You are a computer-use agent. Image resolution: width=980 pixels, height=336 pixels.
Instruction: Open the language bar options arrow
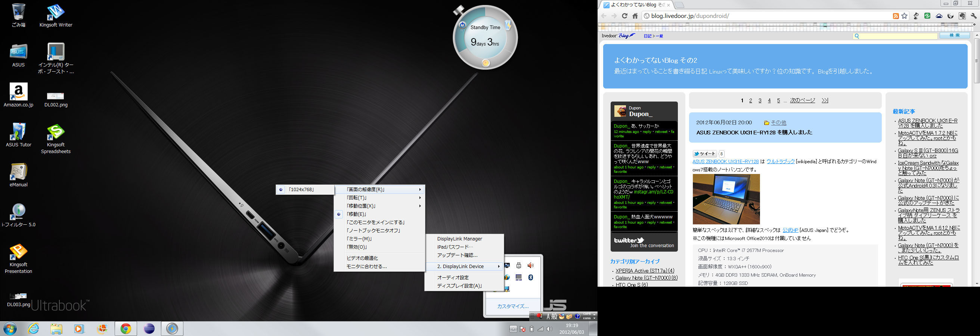point(595,318)
